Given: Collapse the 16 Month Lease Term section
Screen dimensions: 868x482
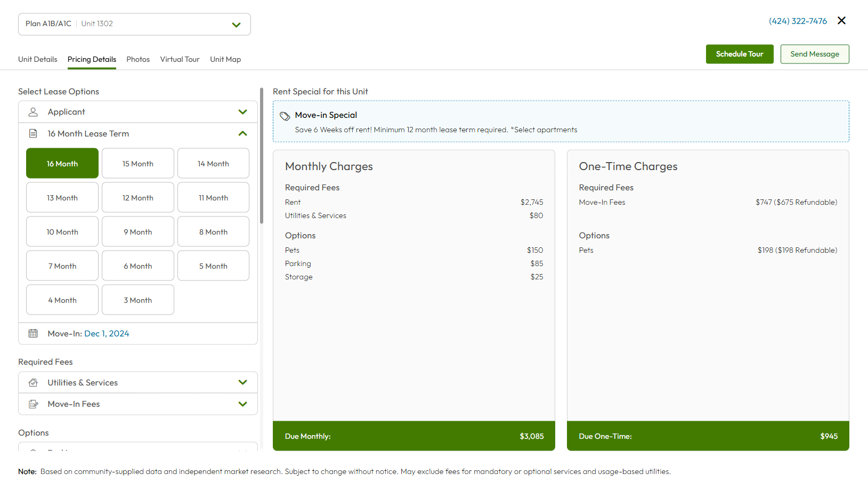Looking at the screenshot, I should tap(242, 134).
